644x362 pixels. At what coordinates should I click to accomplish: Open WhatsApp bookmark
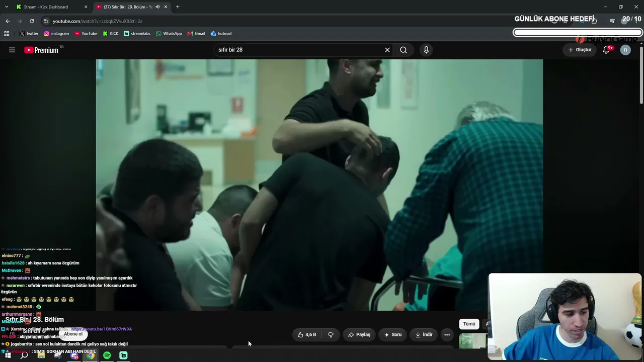(169, 34)
